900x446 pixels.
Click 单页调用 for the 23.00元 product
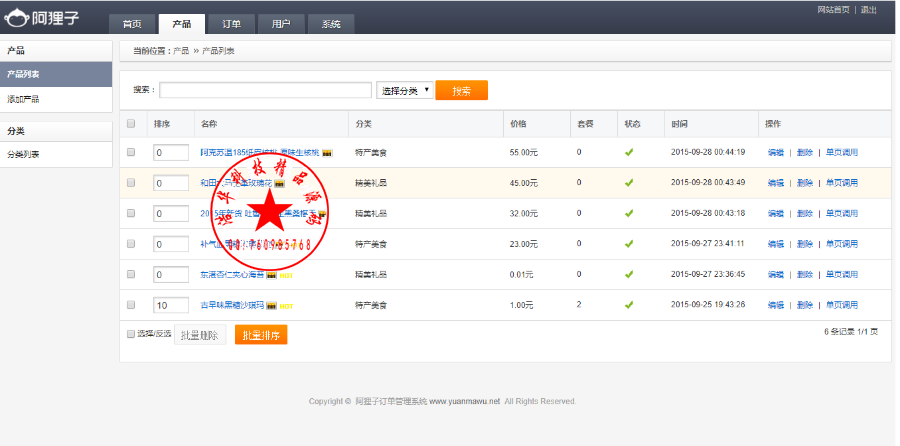(841, 244)
